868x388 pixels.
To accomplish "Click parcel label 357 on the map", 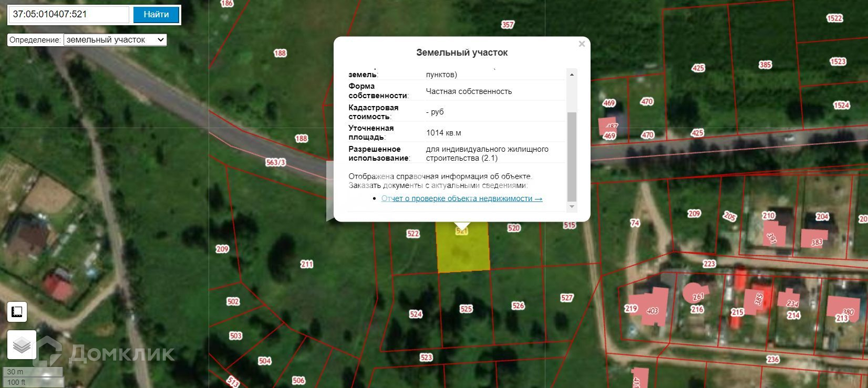I will (x=508, y=25).
